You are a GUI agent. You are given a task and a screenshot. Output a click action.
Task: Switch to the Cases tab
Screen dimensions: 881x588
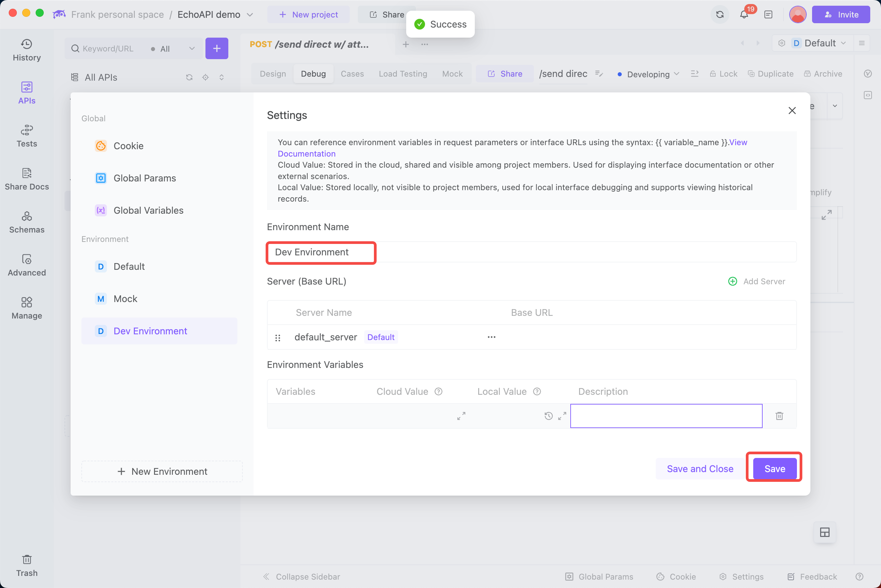[x=352, y=74]
